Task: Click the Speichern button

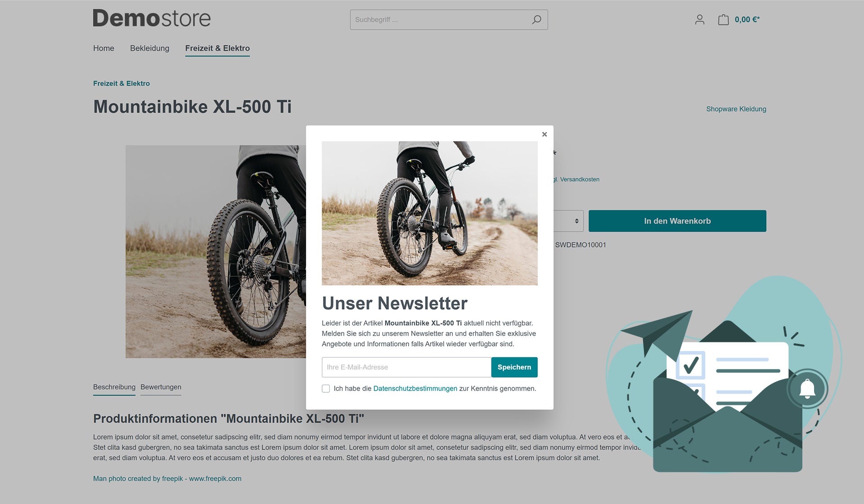Action: tap(514, 367)
